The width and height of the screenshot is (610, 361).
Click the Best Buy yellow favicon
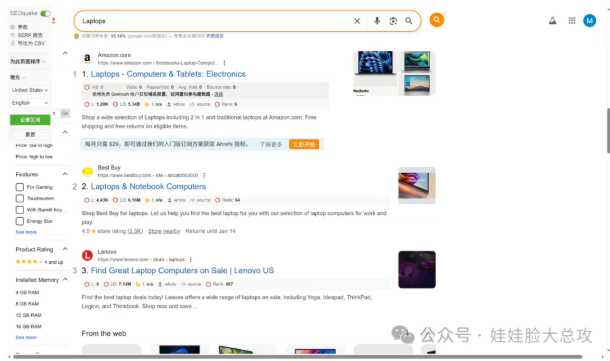click(87, 171)
